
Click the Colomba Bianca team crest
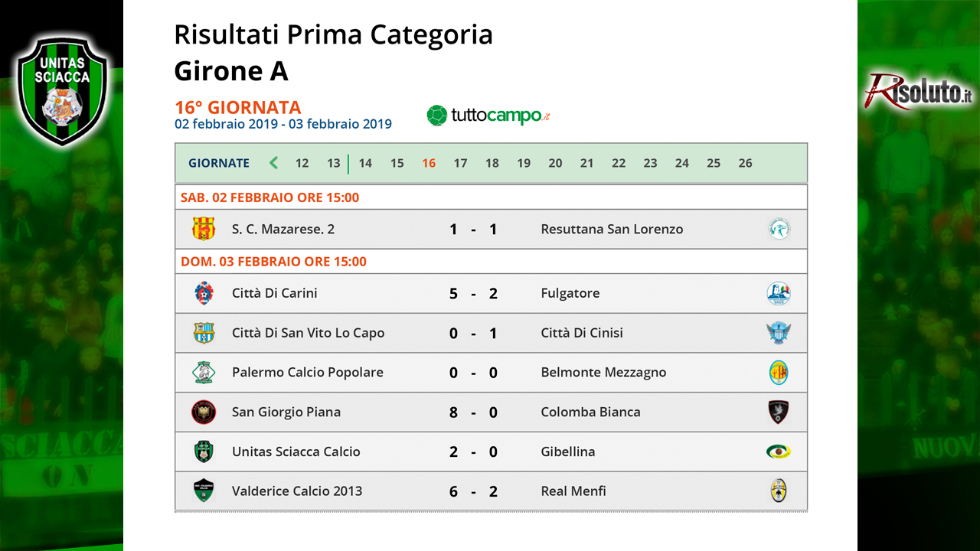(x=779, y=412)
